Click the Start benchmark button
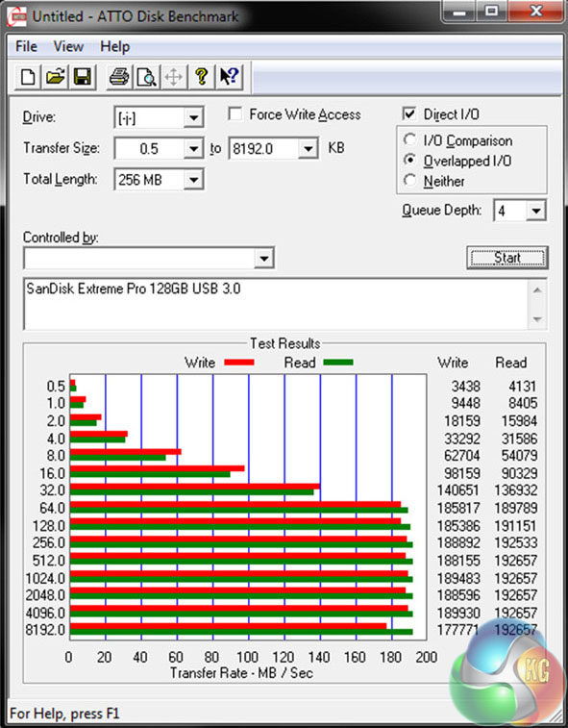This screenshot has height=728, width=568. point(507,258)
